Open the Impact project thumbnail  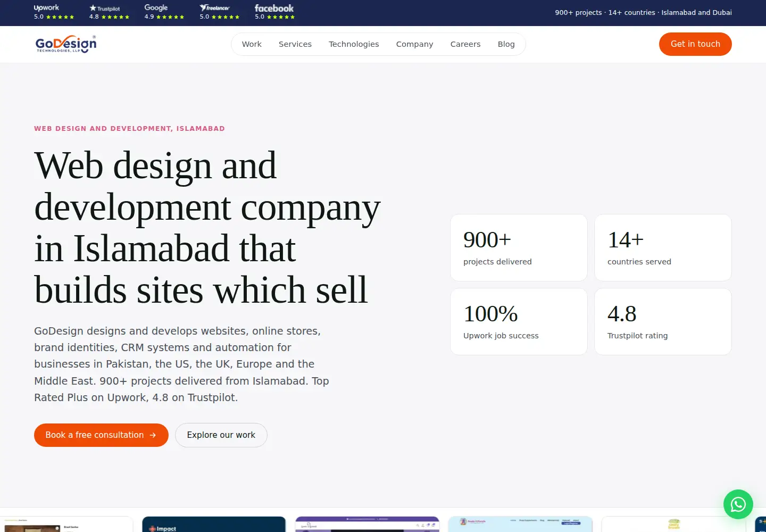pyautogui.click(x=214, y=524)
